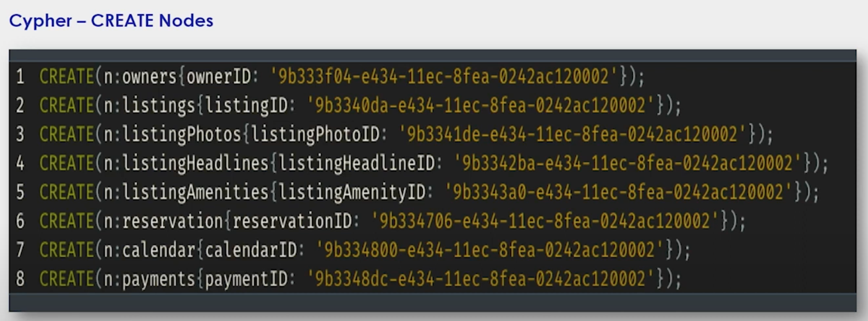
Task: Select the 'owners' node label text
Action: pyautogui.click(x=149, y=77)
